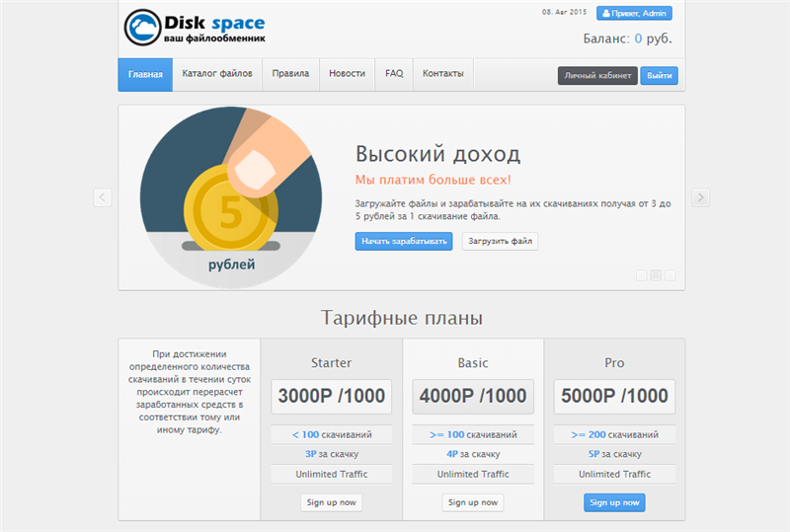Click the date 08. Авг 2015
The image size is (790, 532).
coord(564,12)
